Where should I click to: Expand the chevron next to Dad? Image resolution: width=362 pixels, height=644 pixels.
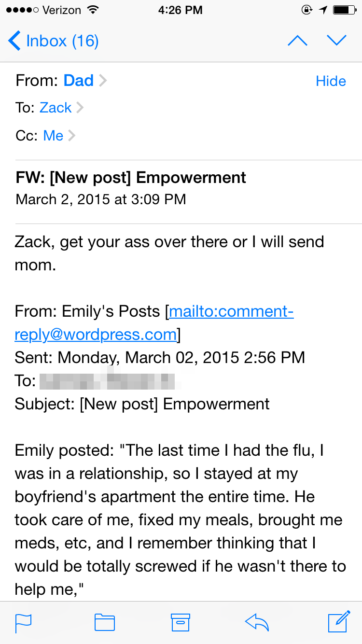click(x=102, y=81)
